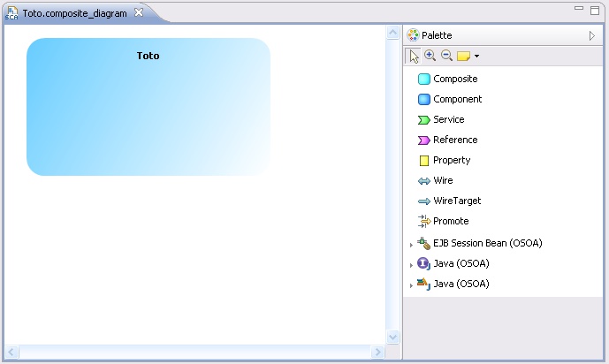Expand the second Java (OSOA) palette group
The image size is (609, 364).
(x=411, y=285)
